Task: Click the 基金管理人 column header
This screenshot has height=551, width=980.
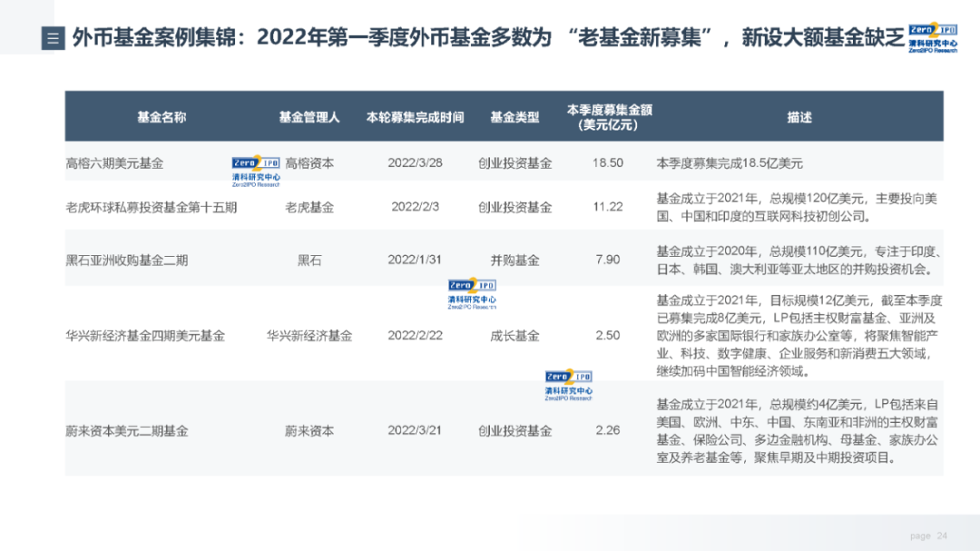Action: click(x=309, y=117)
